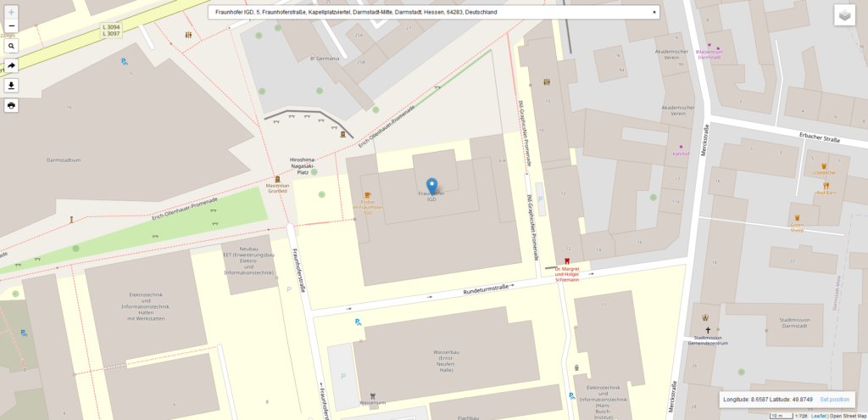The height and width of the screenshot is (420, 868).
Task: Click the Green Sheep pub icon
Action: tap(797, 218)
